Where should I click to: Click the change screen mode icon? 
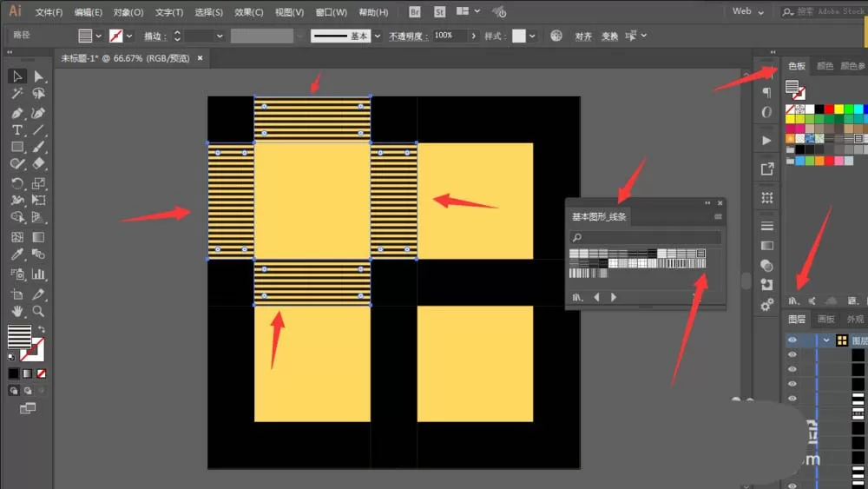coord(28,409)
